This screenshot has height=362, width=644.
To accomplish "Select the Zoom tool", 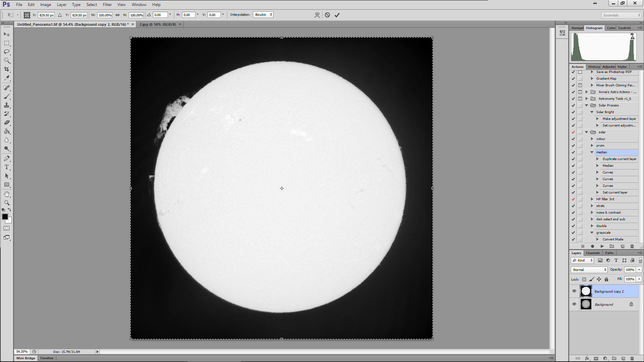I will coord(7,203).
